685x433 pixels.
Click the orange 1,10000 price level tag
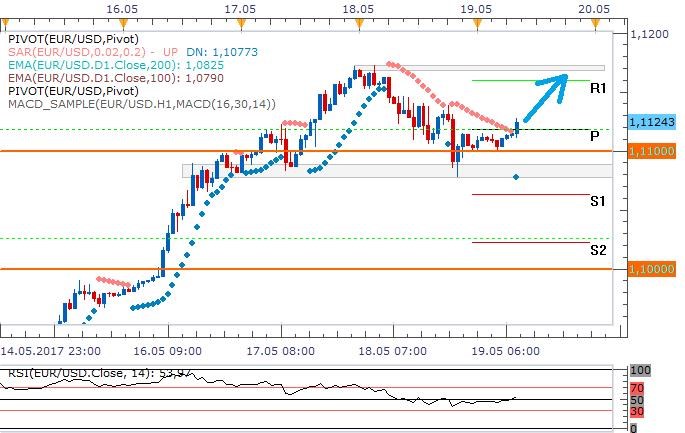tap(652, 269)
